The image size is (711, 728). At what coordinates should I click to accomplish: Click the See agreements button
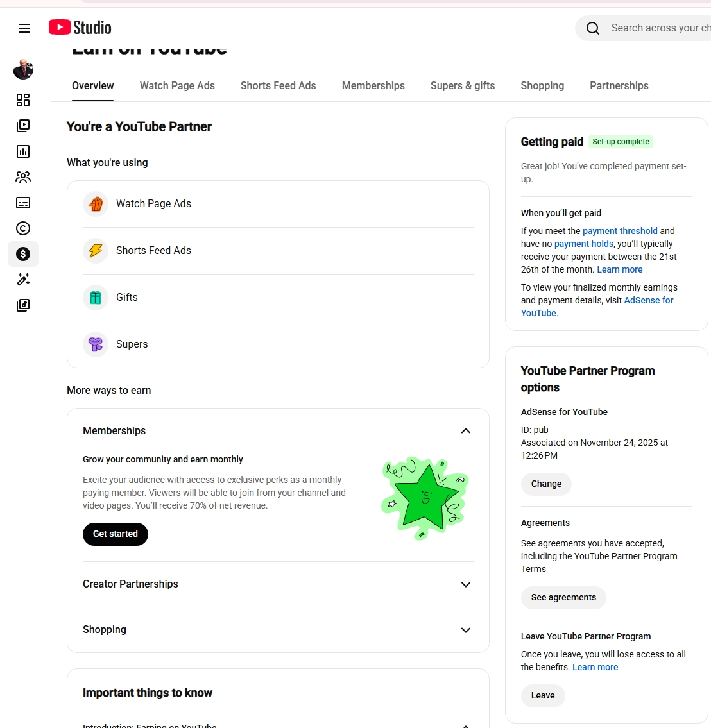click(x=563, y=598)
